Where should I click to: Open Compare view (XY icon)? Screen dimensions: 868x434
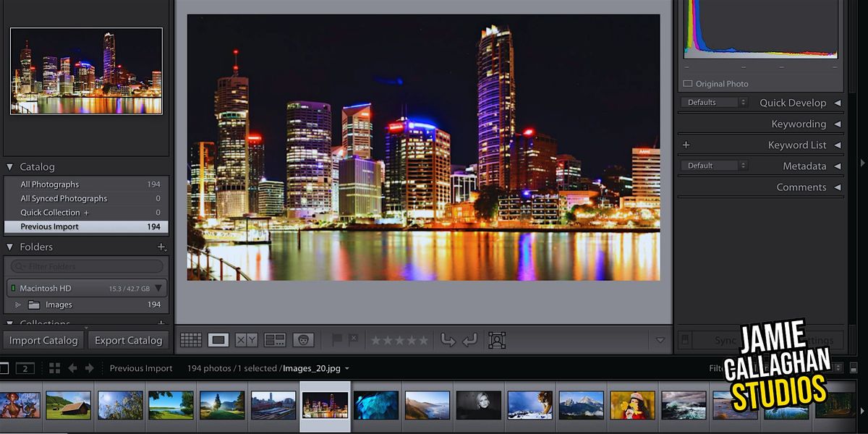(x=246, y=339)
